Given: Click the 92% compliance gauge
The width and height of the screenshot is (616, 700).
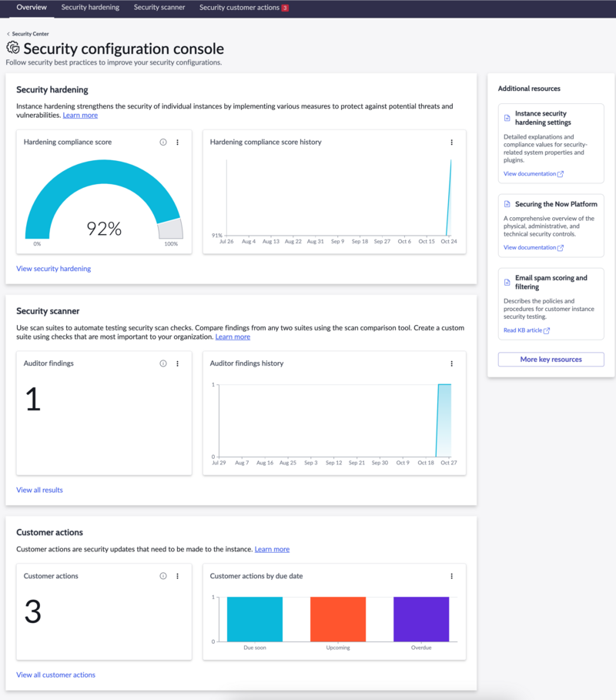Looking at the screenshot, I should tap(104, 199).
